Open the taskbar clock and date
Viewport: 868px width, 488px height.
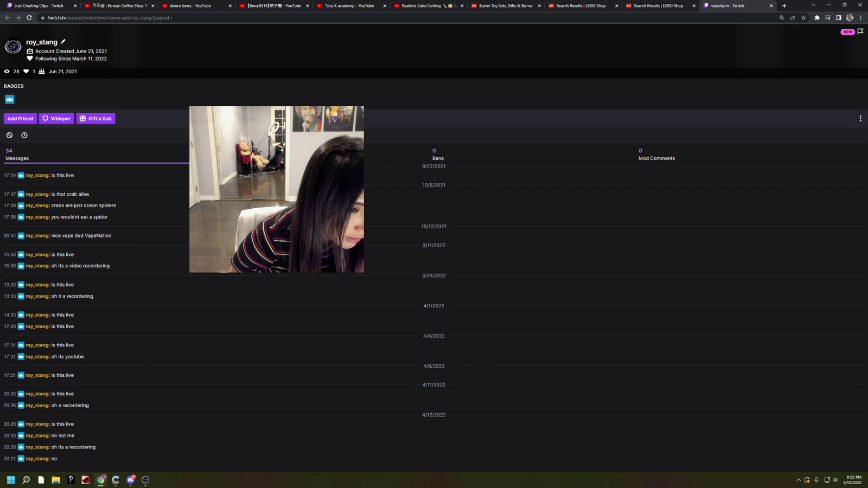click(x=853, y=480)
